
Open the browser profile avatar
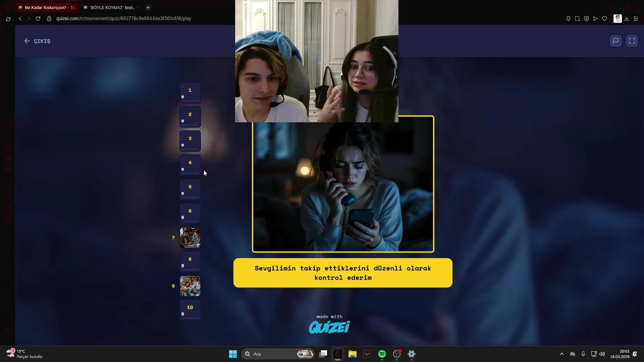click(617, 19)
